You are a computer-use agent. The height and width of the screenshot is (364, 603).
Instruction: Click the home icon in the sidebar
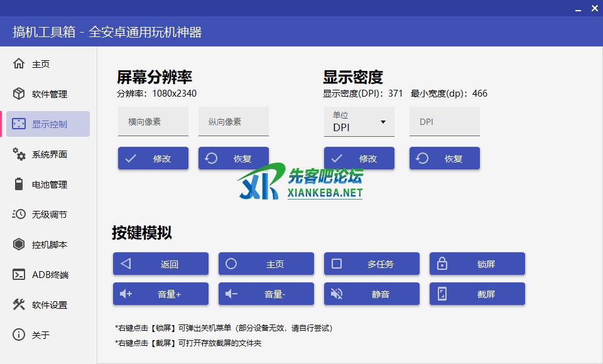(x=19, y=64)
